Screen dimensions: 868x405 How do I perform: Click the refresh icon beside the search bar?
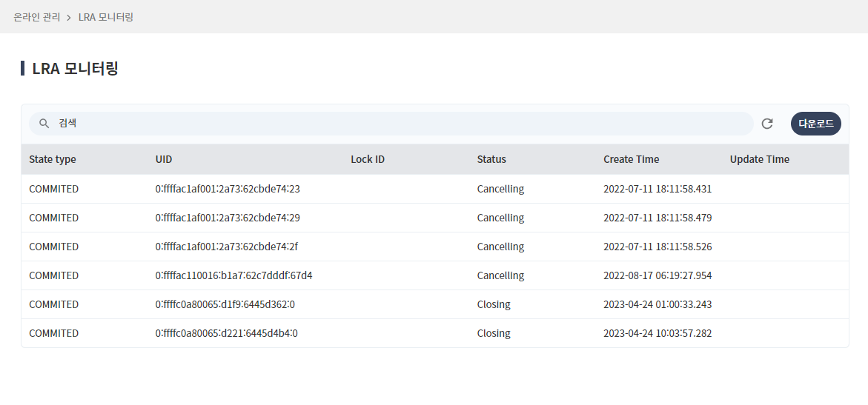click(x=767, y=124)
